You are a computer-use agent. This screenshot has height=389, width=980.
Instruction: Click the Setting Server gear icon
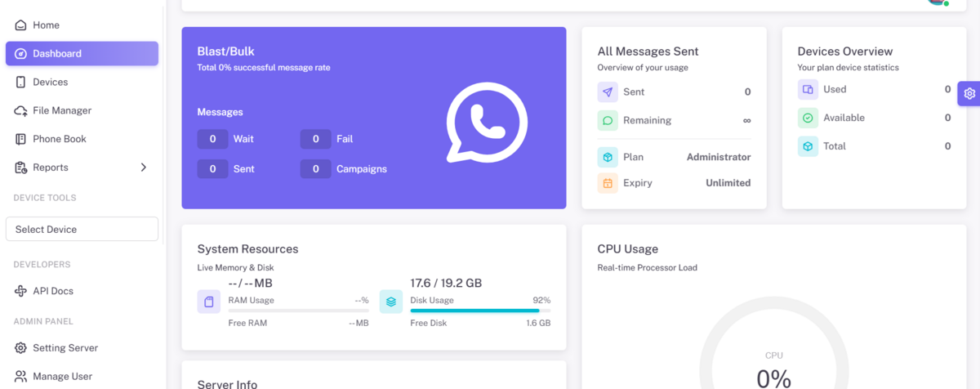point(20,348)
